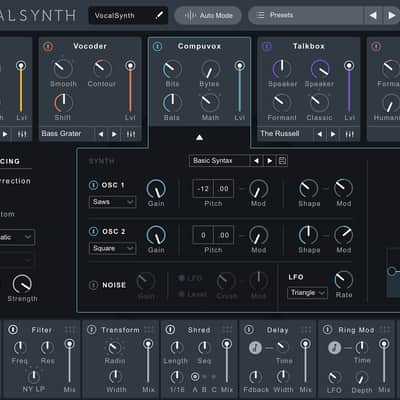This screenshot has height=400, width=400.
Task: Click Vocoder Smooth knob
Action: pos(63,68)
